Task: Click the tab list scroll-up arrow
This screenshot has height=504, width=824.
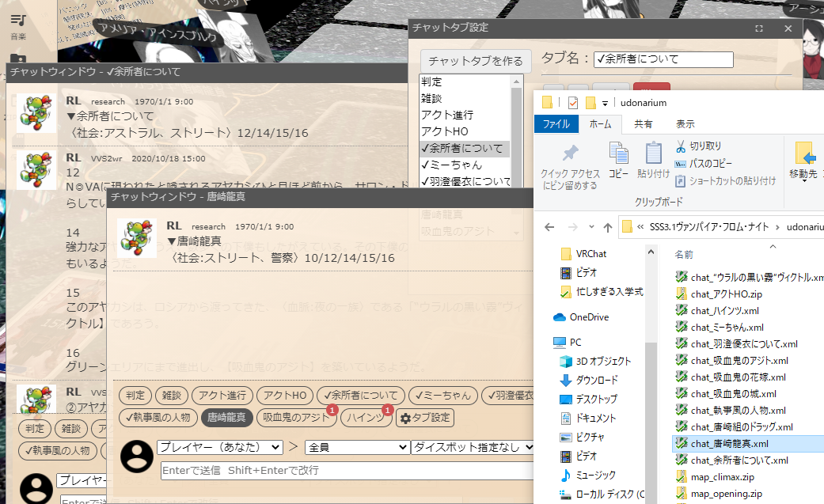Action: [516, 81]
